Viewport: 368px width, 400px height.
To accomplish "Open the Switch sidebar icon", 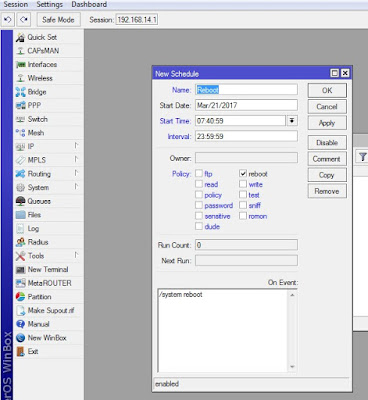I will pyautogui.click(x=20, y=119).
